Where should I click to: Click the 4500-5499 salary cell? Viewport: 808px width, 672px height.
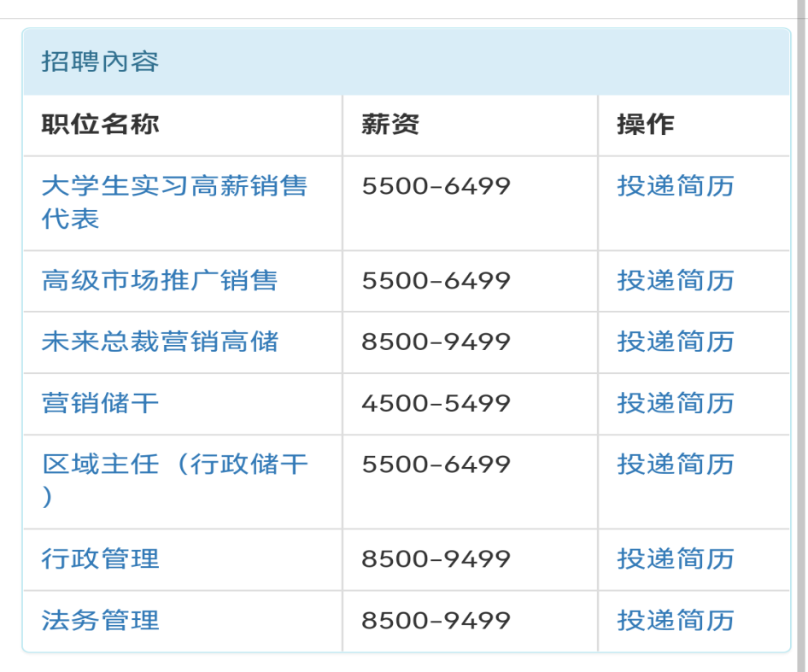[436, 403]
